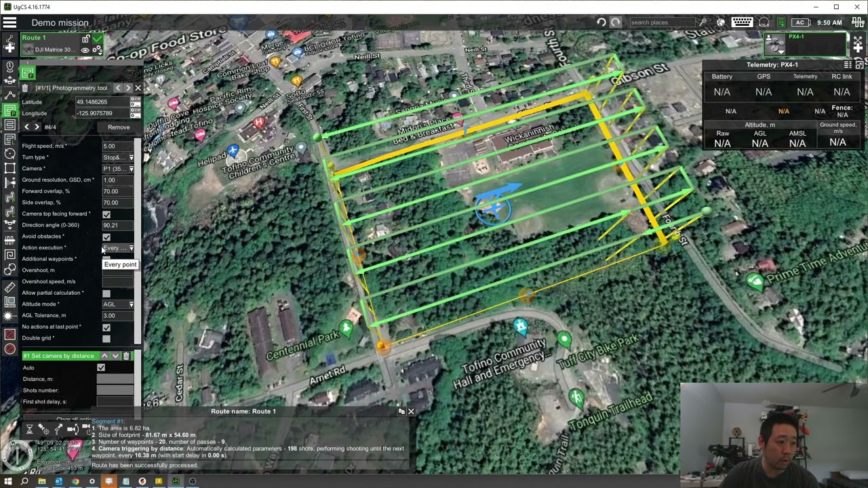The image size is (868, 488).
Task: Toggle Route 1 visibility eye
Action: tap(85, 50)
